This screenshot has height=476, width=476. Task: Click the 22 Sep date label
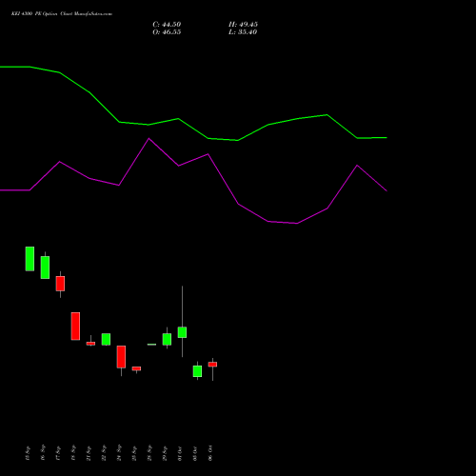point(104,453)
